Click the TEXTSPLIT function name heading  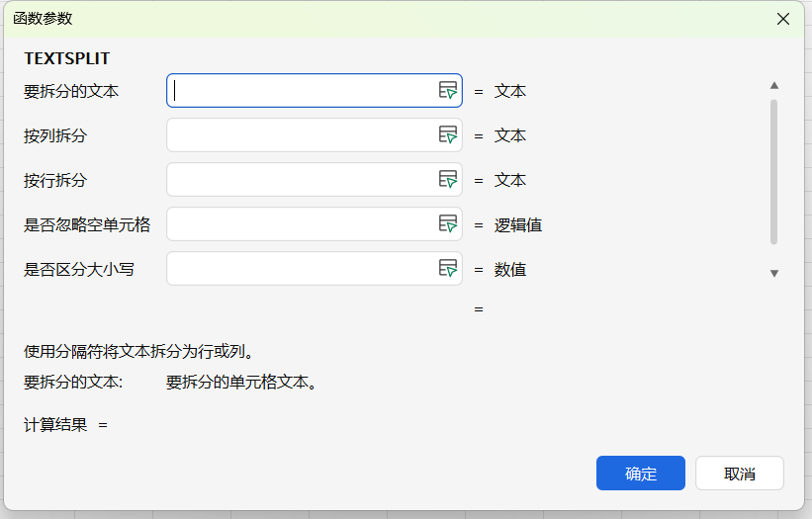pyautogui.click(x=67, y=58)
